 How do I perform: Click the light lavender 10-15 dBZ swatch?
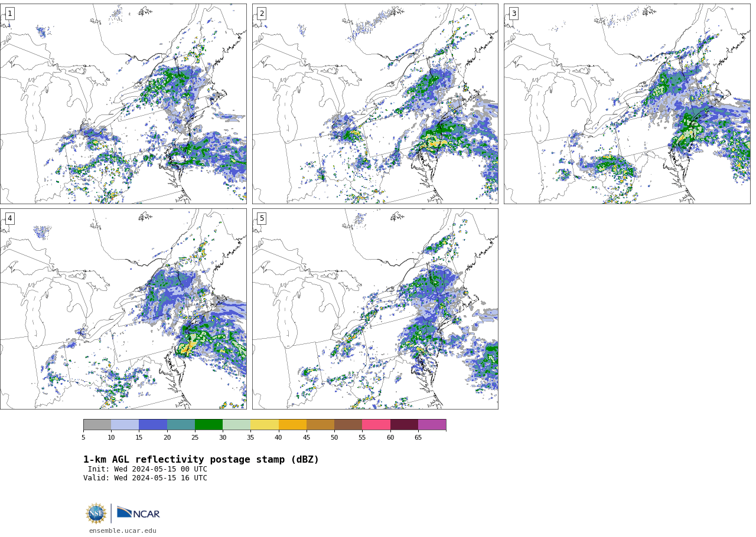[125, 425]
